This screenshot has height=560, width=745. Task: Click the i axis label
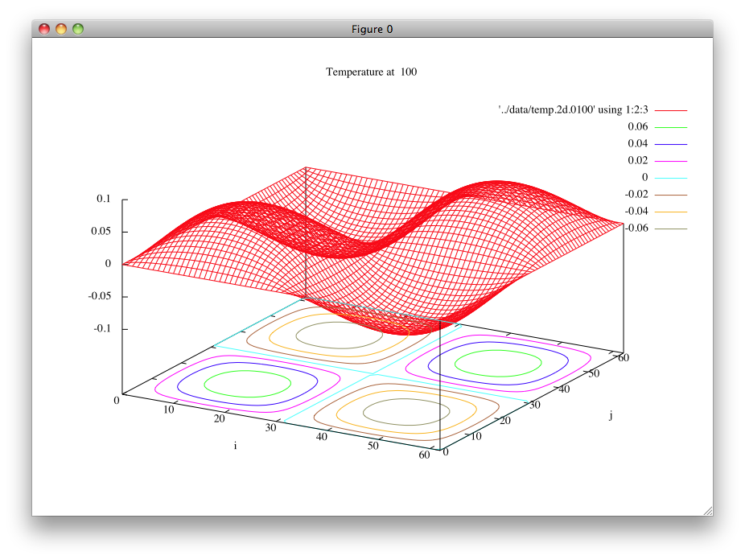[235, 446]
